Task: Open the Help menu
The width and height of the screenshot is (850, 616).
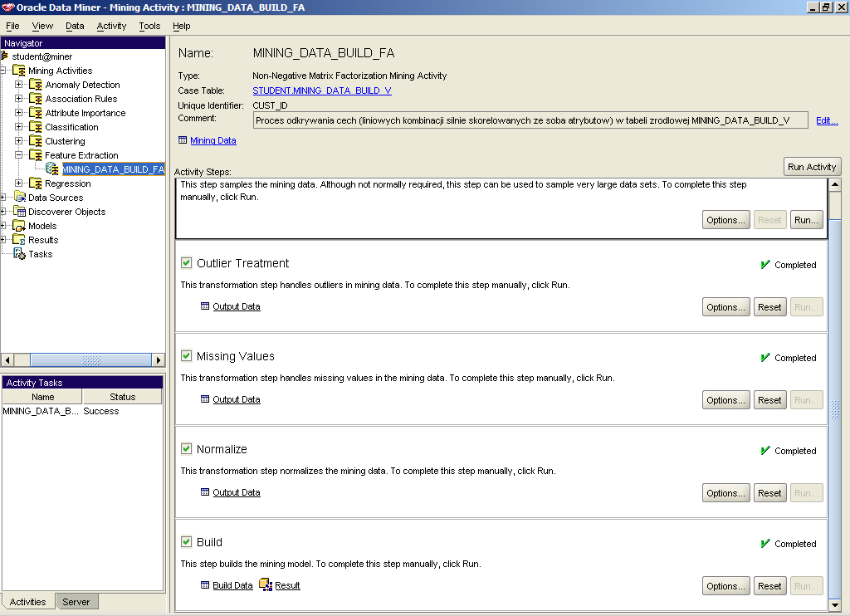Action: [x=182, y=26]
